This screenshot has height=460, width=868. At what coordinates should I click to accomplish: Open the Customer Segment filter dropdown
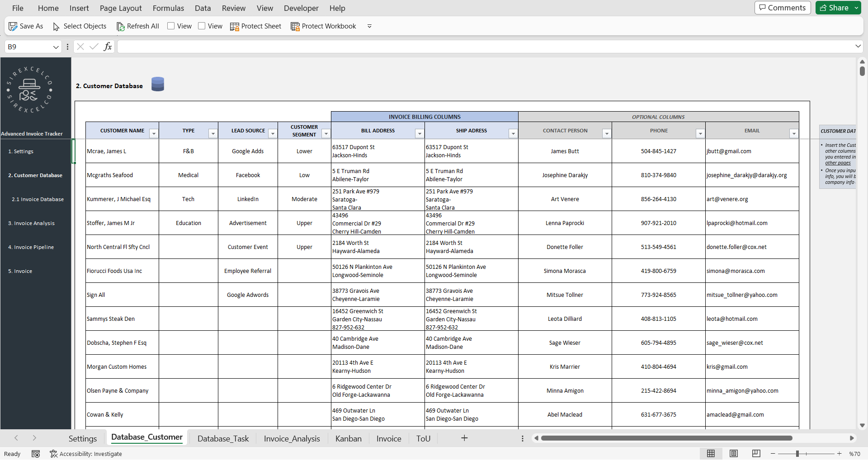(326, 134)
